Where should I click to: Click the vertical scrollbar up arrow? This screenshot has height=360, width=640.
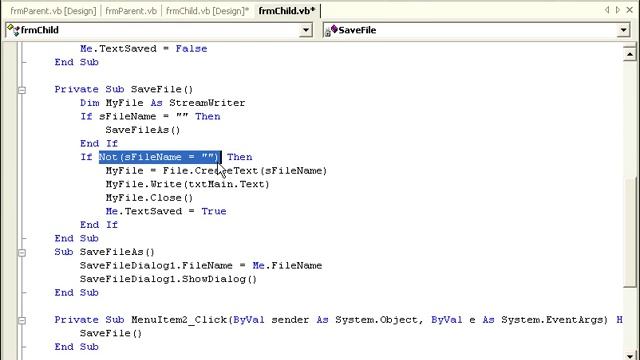(629, 54)
